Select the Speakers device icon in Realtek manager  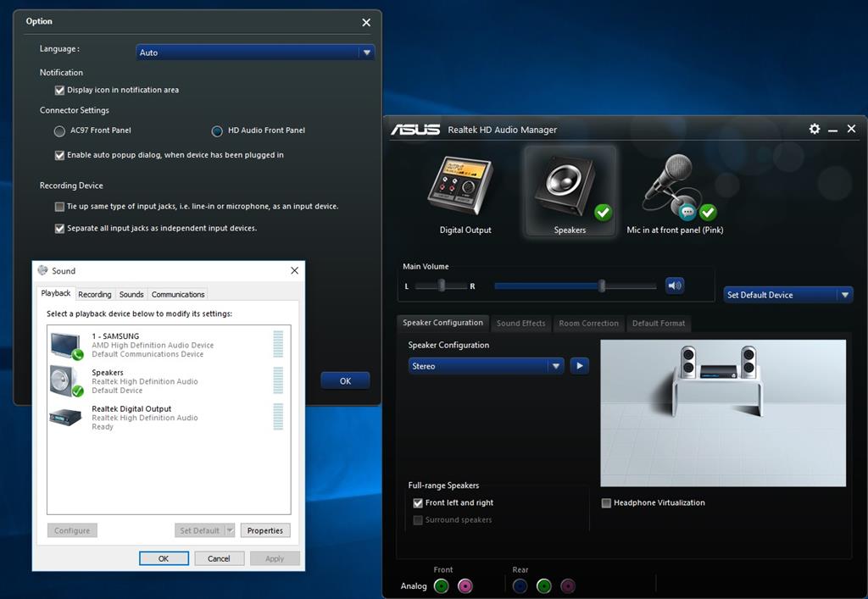(x=567, y=186)
